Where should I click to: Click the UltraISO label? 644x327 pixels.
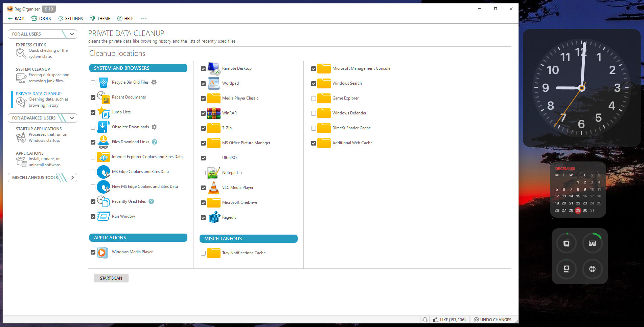pyautogui.click(x=229, y=158)
